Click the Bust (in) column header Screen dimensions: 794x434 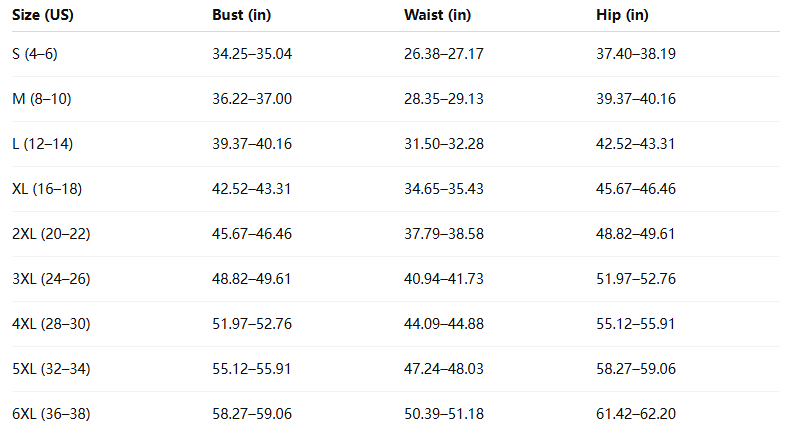click(x=240, y=15)
